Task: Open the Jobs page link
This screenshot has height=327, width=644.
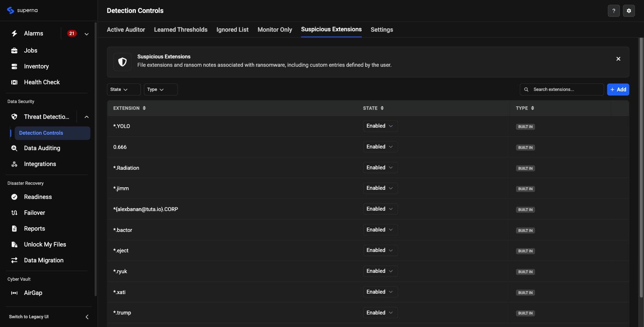Action: (x=30, y=50)
